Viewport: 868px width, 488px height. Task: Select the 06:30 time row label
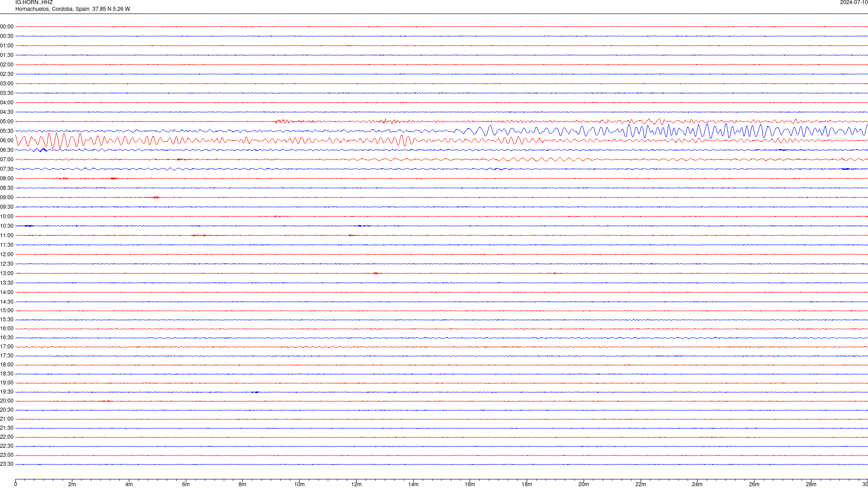7,150
